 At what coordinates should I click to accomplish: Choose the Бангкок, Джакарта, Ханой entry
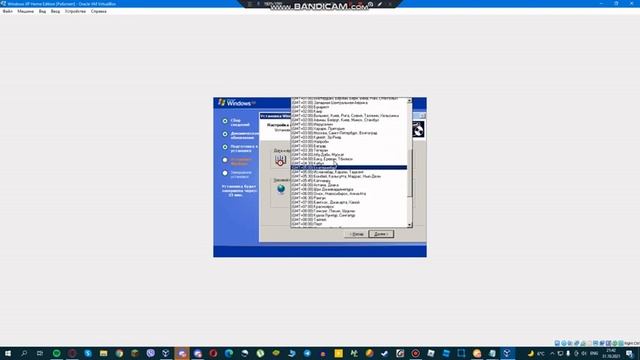point(349,202)
